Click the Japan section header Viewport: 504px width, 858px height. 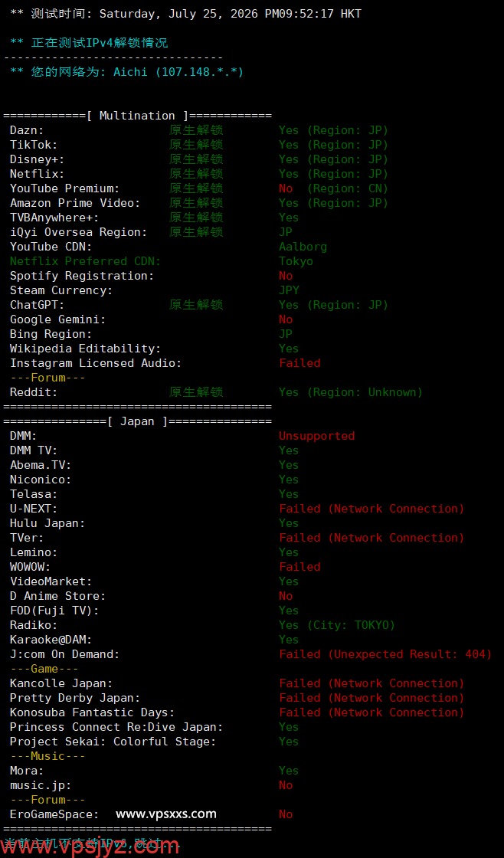tap(137, 421)
